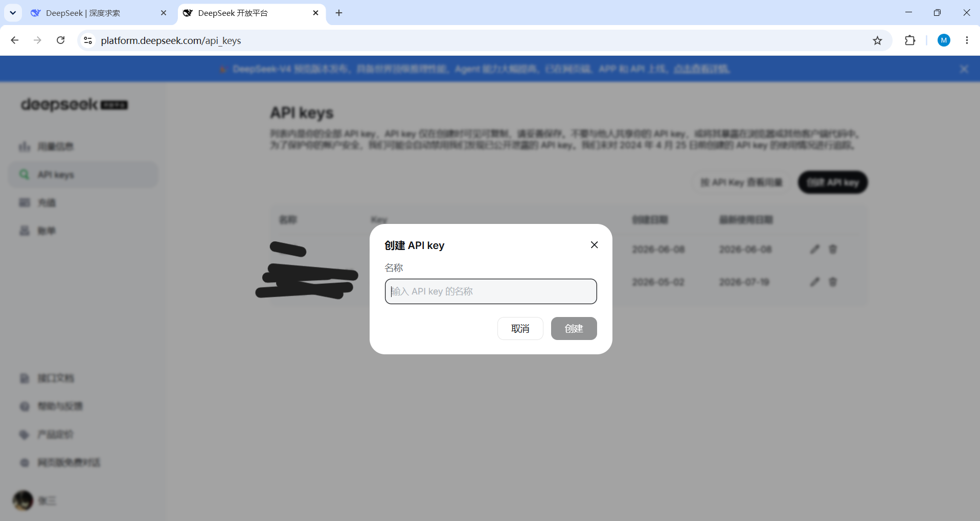Bookmark this page with star icon
Image resolution: width=980 pixels, height=521 pixels.
[877, 40]
